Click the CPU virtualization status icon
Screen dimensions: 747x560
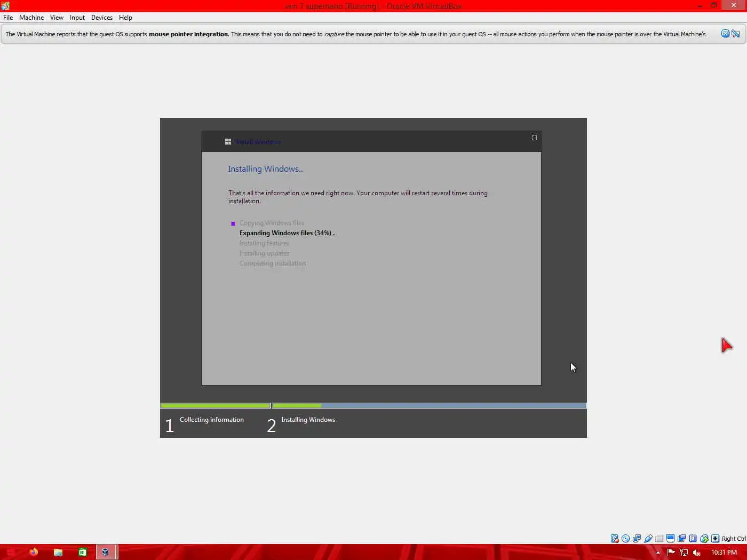[693, 539]
